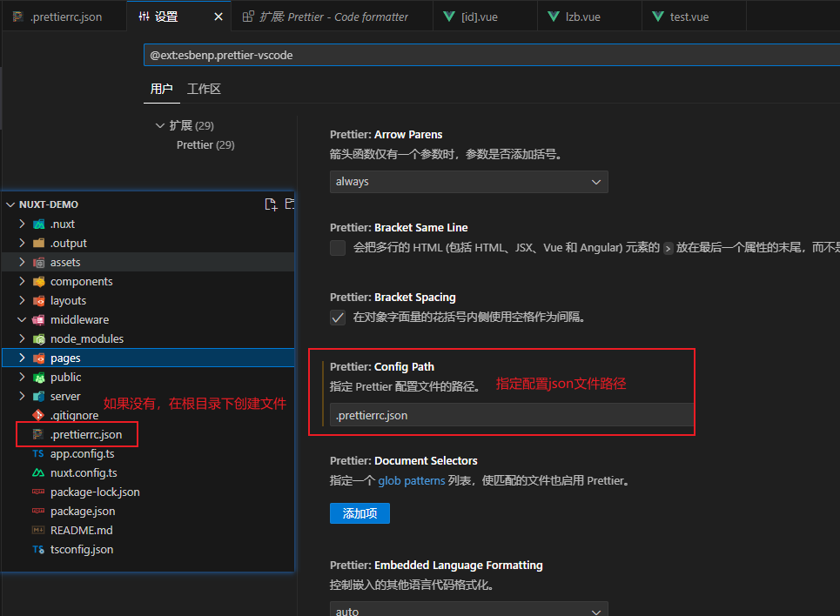Click the Vue icon on test.vue tab

click(x=658, y=17)
